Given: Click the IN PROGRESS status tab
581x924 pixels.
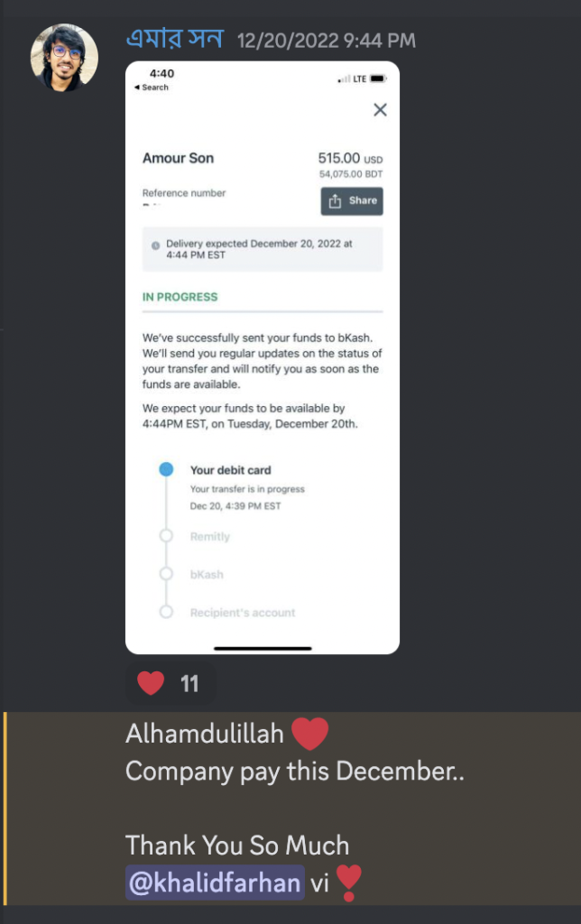Looking at the screenshot, I should [180, 297].
